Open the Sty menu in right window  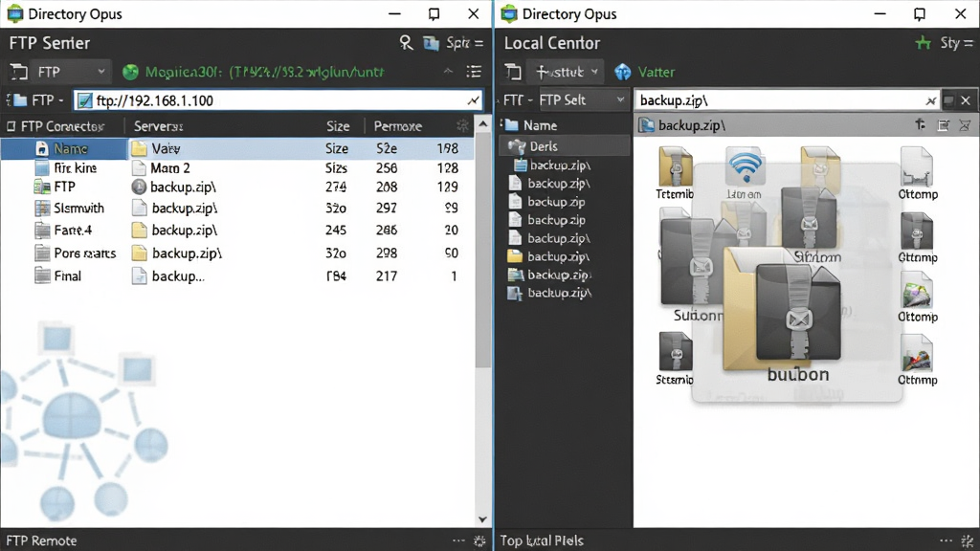(x=956, y=43)
